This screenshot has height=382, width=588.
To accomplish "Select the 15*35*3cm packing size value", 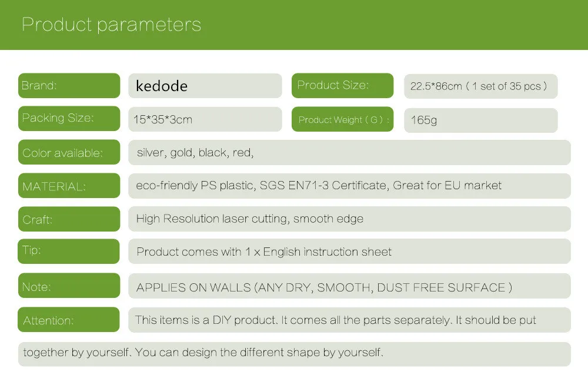I will (x=205, y=119).
